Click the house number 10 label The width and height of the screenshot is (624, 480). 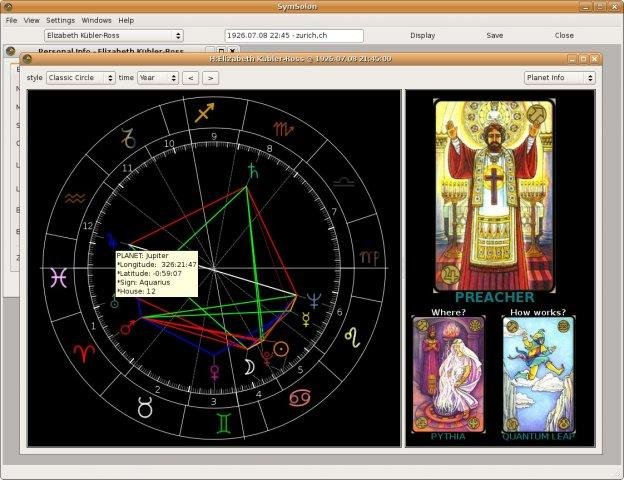pos(169,143)
